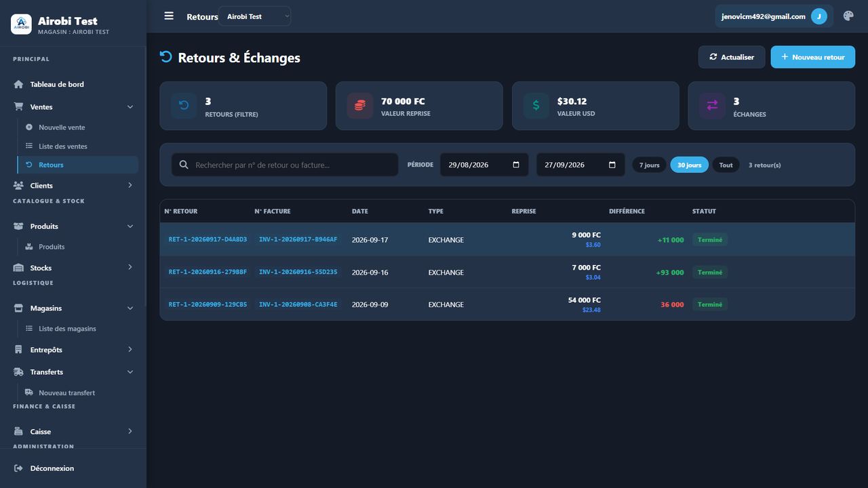The width and height of the screenshot is (868, 488).
Task: Click the valeur reprise coins icon
Action: pyautogui.click(x=360, y=106)
